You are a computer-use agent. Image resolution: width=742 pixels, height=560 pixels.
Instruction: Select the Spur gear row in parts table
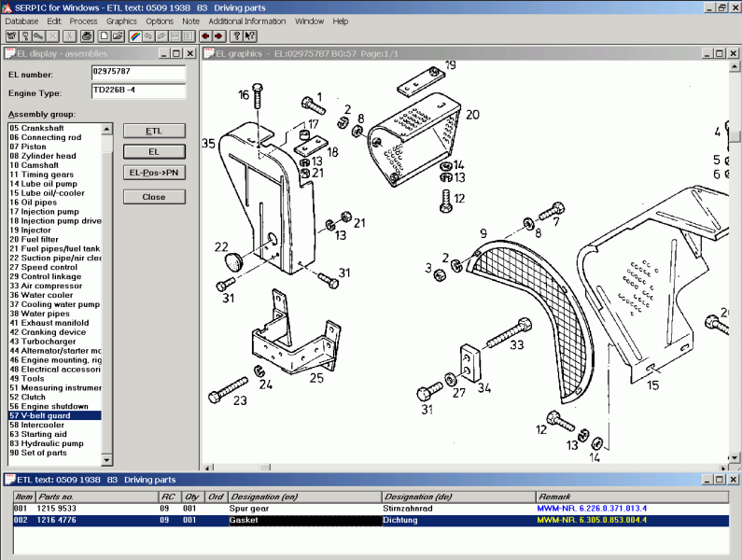click(x=252, y=509)
